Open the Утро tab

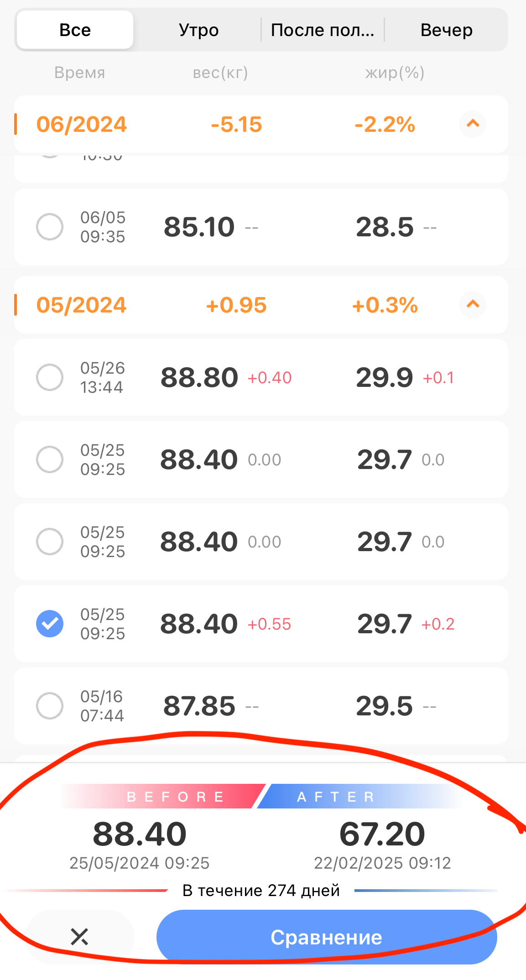(x=198, y=30)
